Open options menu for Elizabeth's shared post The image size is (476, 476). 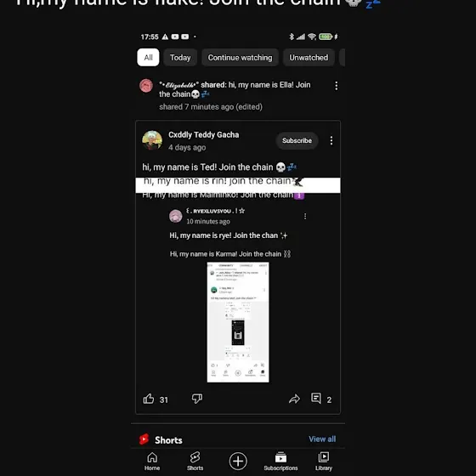(x=336, y=86)
